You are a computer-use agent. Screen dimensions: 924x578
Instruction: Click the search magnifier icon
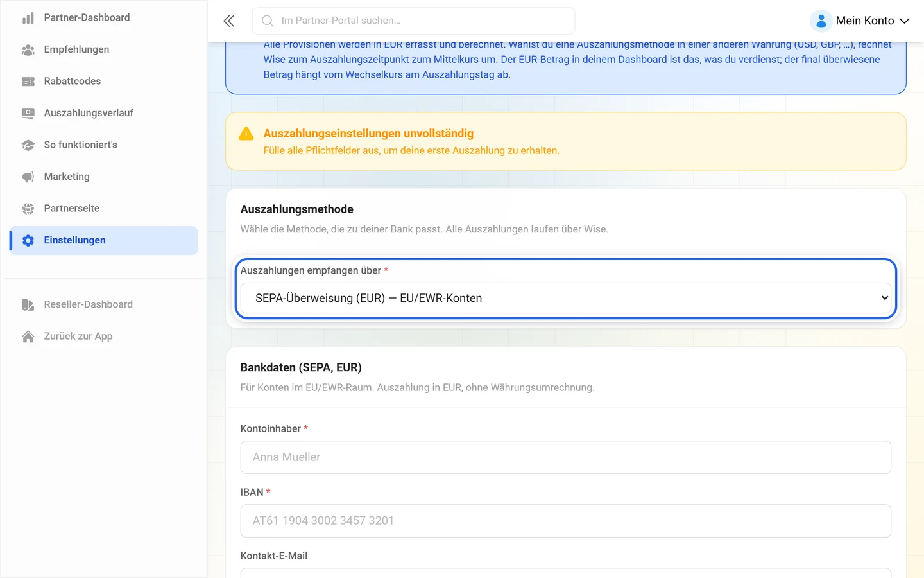[x=268, y=21]
